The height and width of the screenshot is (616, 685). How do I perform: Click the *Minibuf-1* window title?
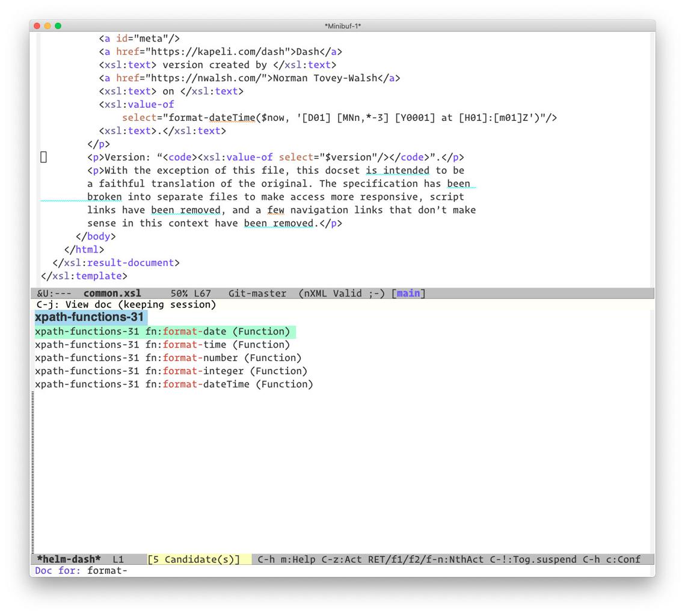tap(343, 26)
